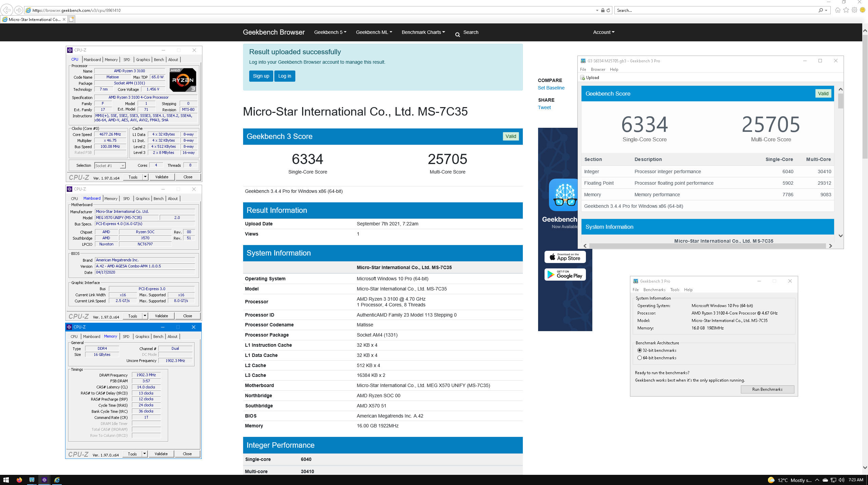The width and height of the screenshot is (868, 485).
Task: Click the Upload icon in Geekbench 3 Pro
Action: [x=583, y=78]
